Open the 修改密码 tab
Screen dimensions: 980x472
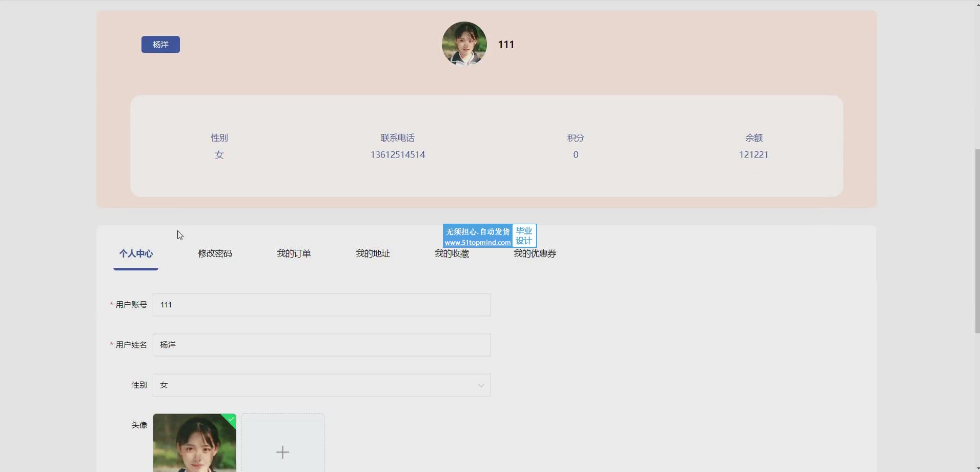tap(215, 253)
